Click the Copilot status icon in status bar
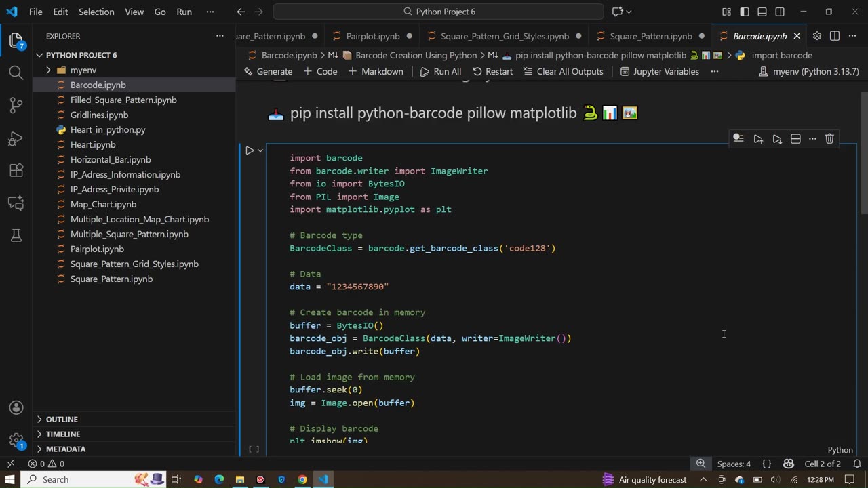The width and height of the screenshot is (868, 488). click(788, 464)
